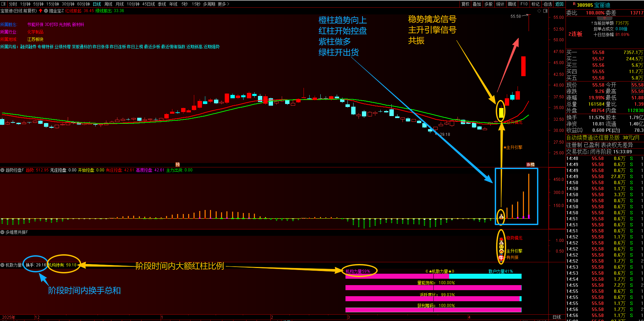The height and width of the screenshot is (321, 644).
Task: Click the 买二 price 55.57
Action: pyautogui.click(x=598, y=59)
